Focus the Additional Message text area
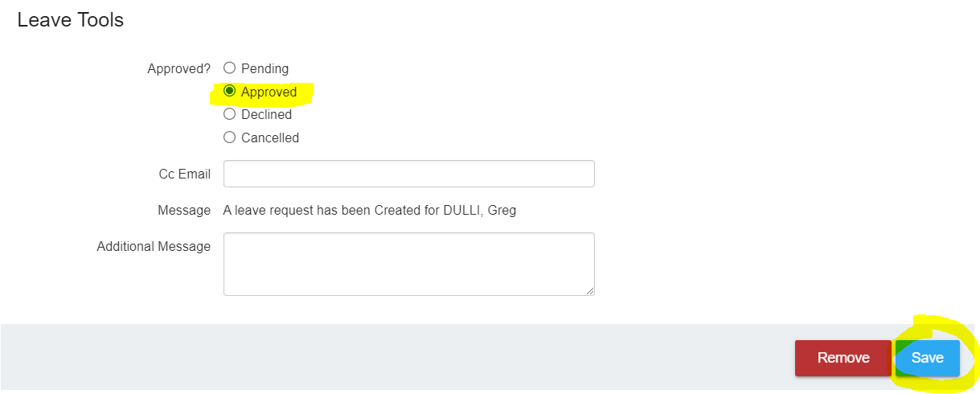The width and height of the screenshot is (980, 394). (x=408, y=265)
